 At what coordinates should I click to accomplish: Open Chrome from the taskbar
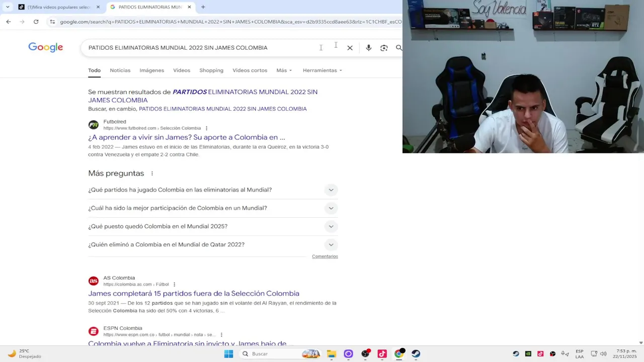tap(399, 354)
